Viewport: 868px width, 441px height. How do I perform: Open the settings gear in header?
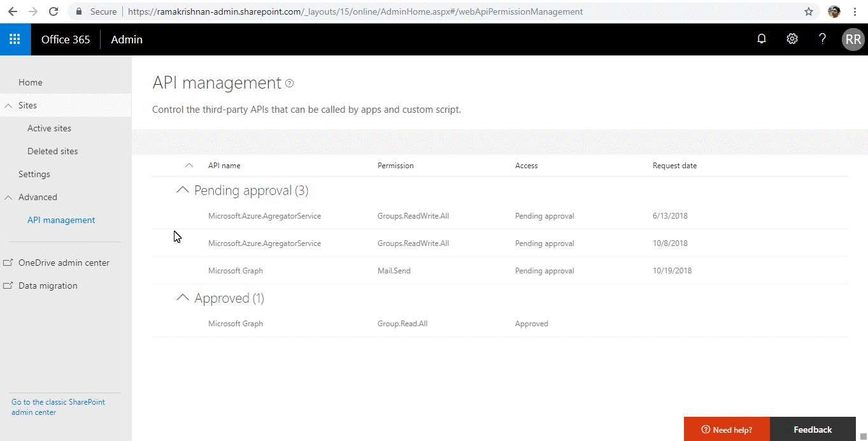792,39
